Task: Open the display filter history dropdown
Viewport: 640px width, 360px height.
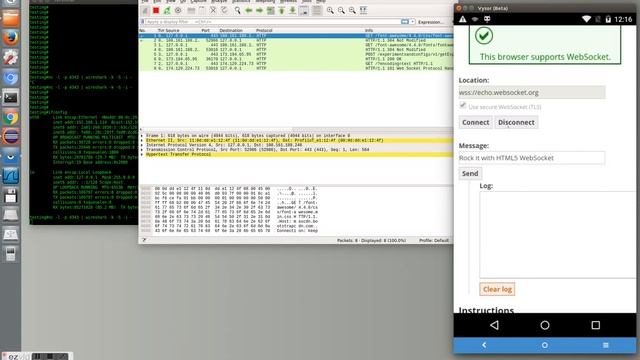Action: tap(413, 22)
